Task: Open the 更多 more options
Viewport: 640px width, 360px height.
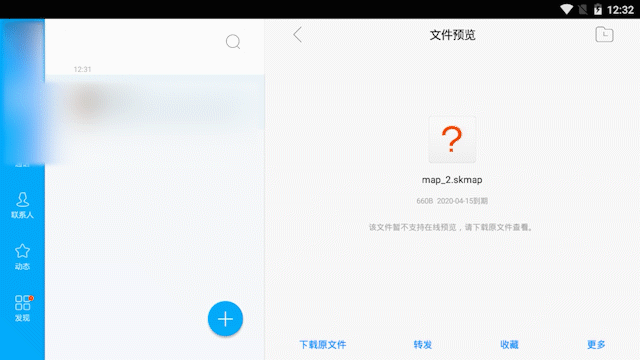Action: (x=596, y=344)
